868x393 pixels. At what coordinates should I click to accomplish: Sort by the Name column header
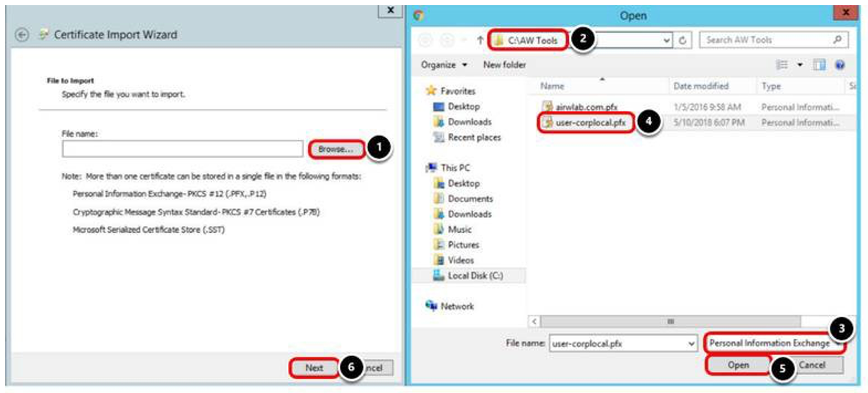[552, 86]
